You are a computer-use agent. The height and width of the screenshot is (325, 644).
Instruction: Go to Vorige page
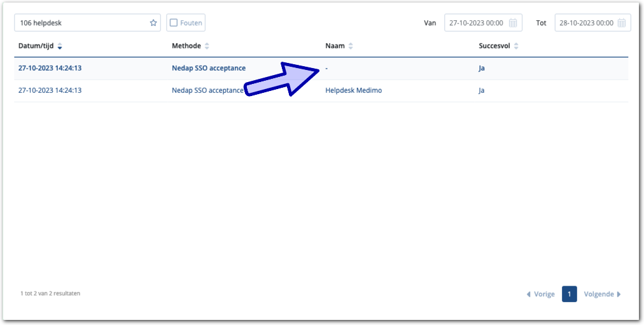(540, 294)
